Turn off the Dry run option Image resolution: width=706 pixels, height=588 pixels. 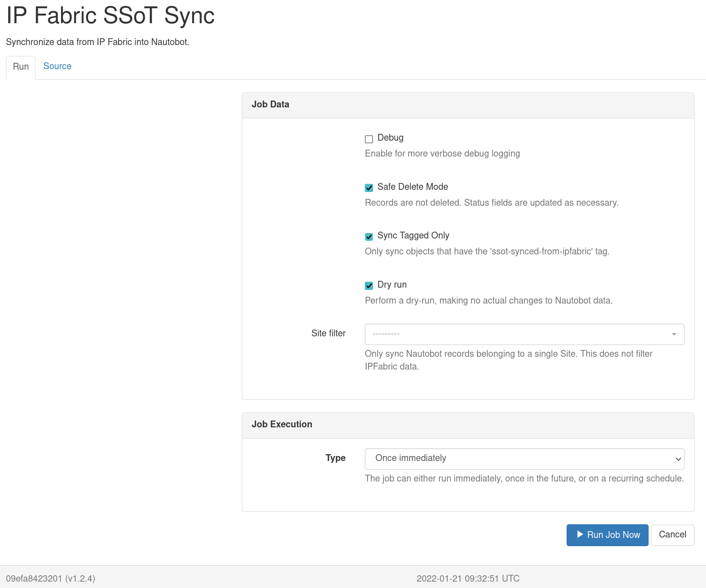click(x=368, y=285)
